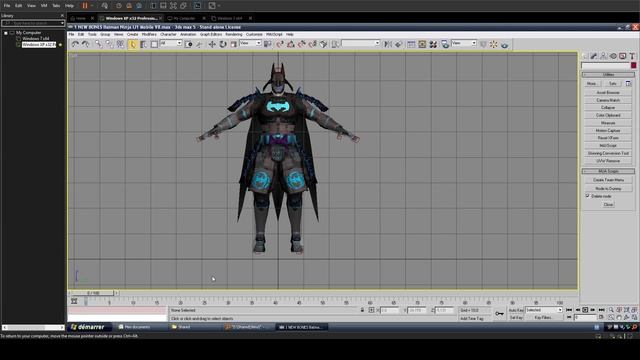Click the Use Pivot Point Center icon
This screenshot has width=640, height=360.
pos(268,44)
